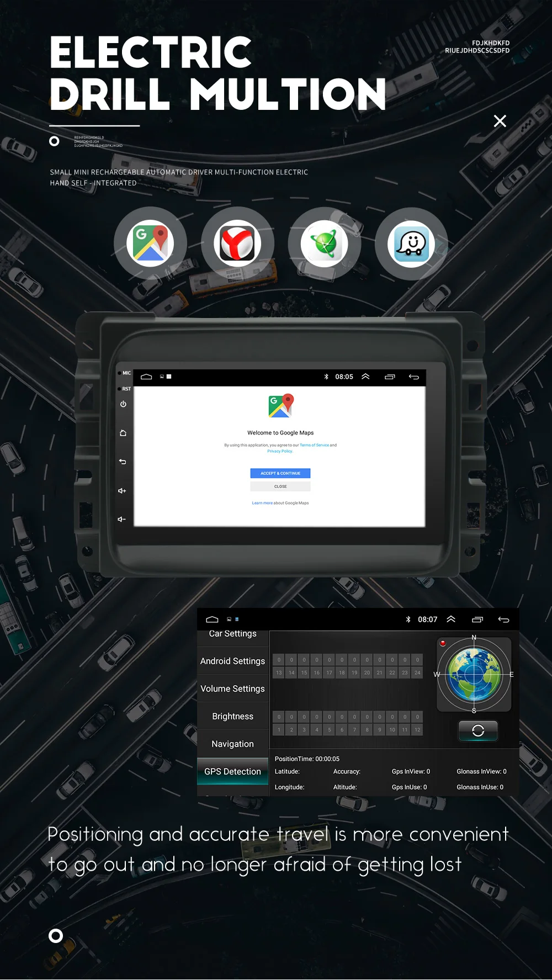This screenshot has height=980, width=552.
Task: Open recent apps icon in the 08:07 status bar
Action: [477, 619]
